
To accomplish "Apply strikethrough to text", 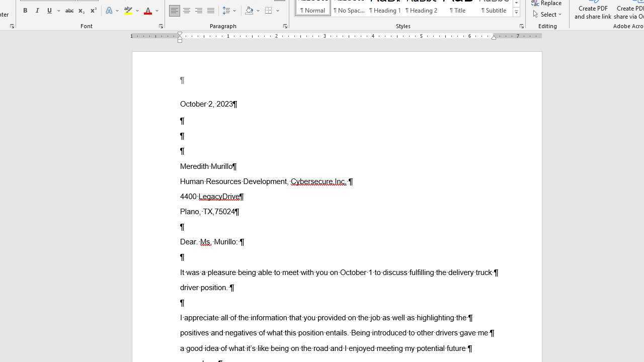I will pos(69,11).
